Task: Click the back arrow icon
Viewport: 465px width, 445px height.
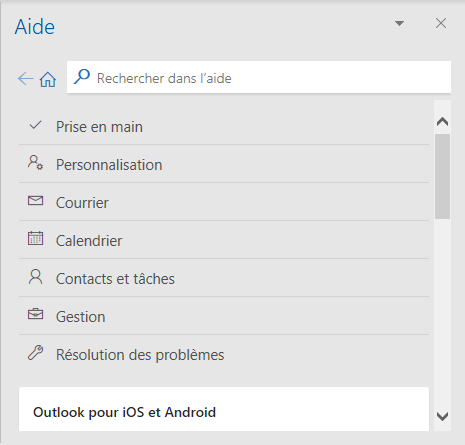Action: tap(26, 79)
